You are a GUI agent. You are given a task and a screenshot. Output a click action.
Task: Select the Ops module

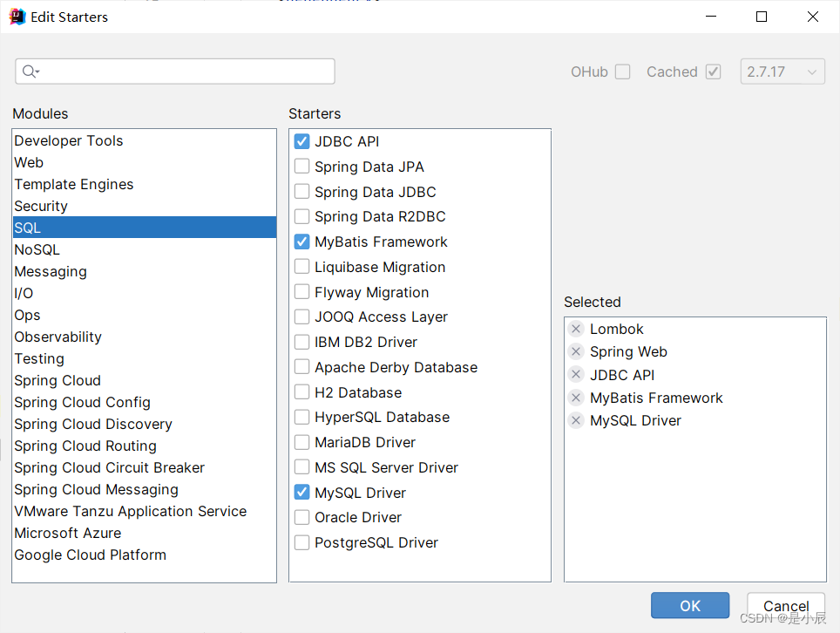tap(144, 315)
